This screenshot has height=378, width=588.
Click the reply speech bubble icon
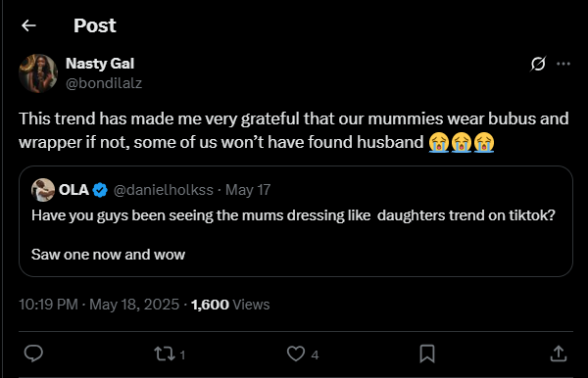tap(33, 354)
